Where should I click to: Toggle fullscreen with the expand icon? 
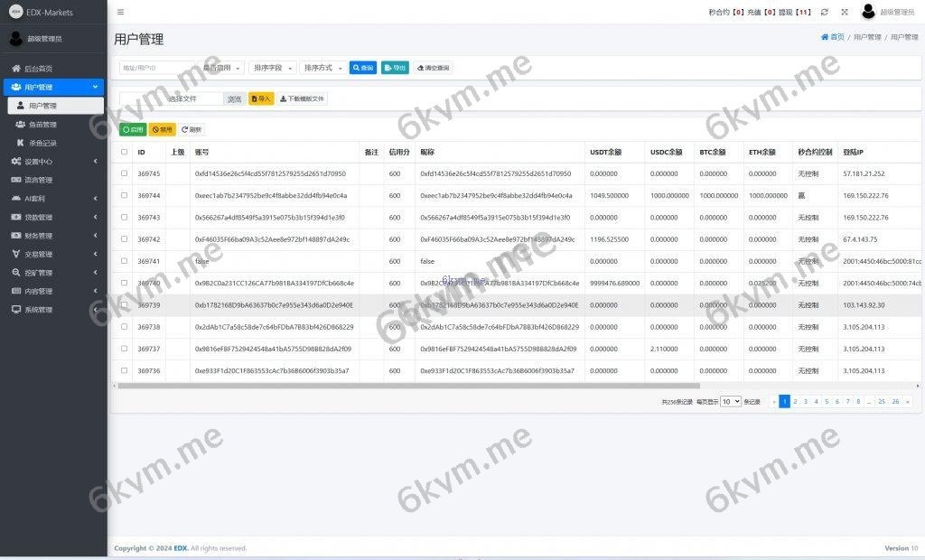[845, 12]
